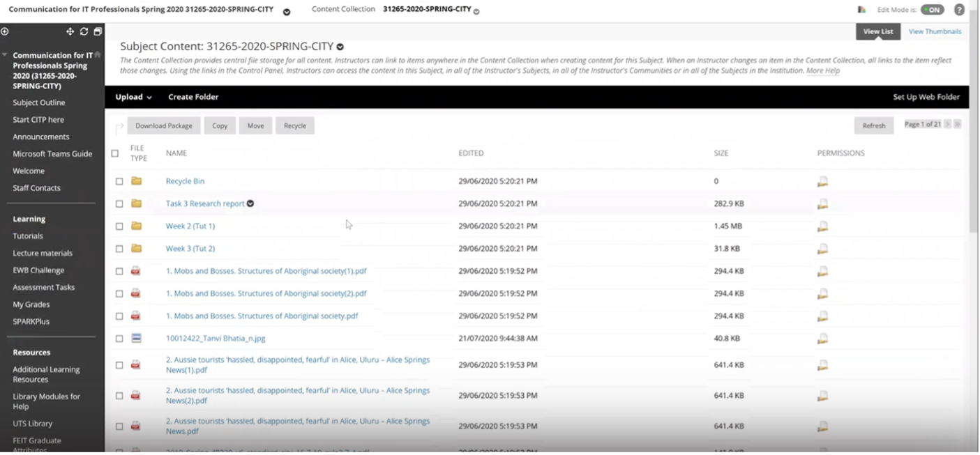Click Create Folder in action bar
980x455 pixels.
pyautogui.click(x=193, y=97)
